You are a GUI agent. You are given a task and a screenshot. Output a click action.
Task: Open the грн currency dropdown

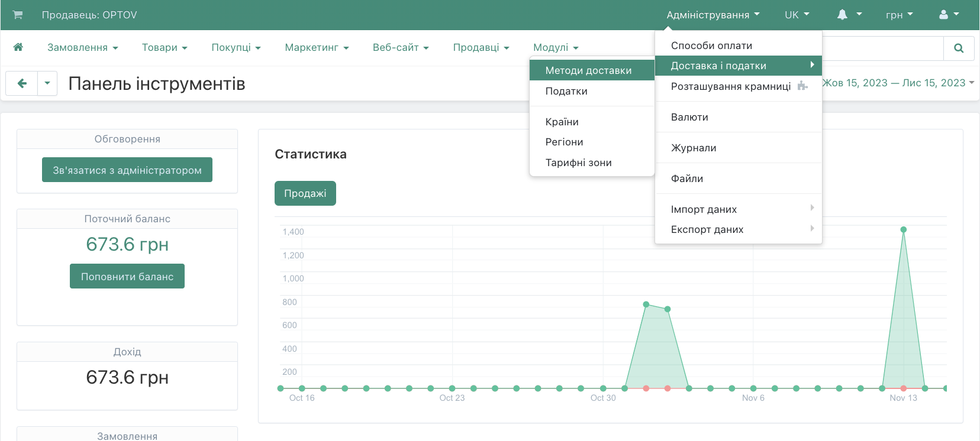coord(899,15)
